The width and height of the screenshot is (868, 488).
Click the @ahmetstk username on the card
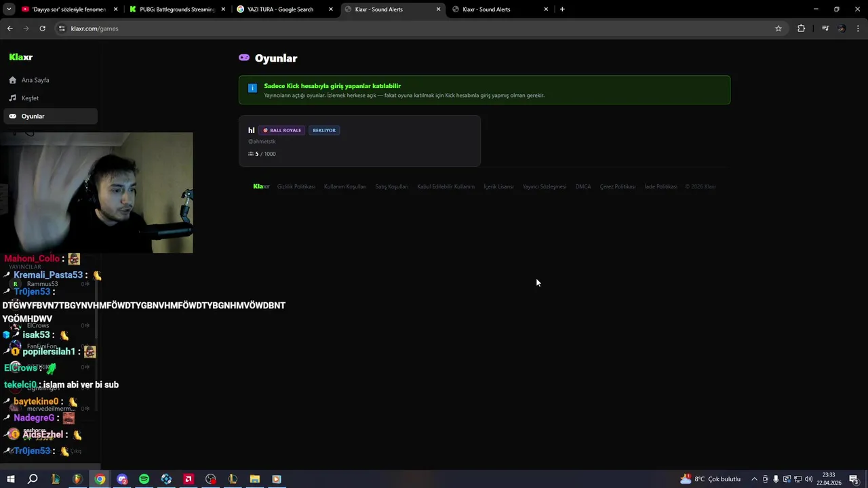tap(262, 142)
